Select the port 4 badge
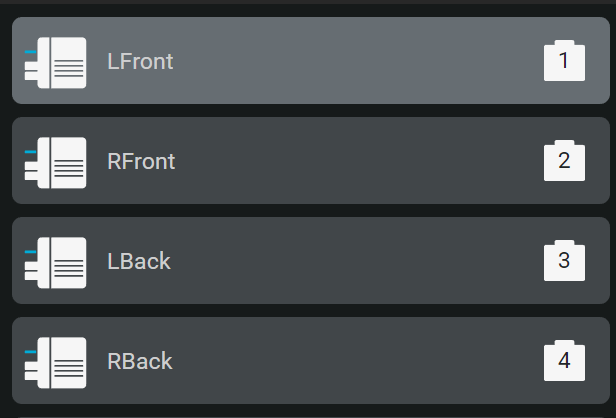Screen dimensions: 616x418 pyautogui.click(x=564, y=361)
